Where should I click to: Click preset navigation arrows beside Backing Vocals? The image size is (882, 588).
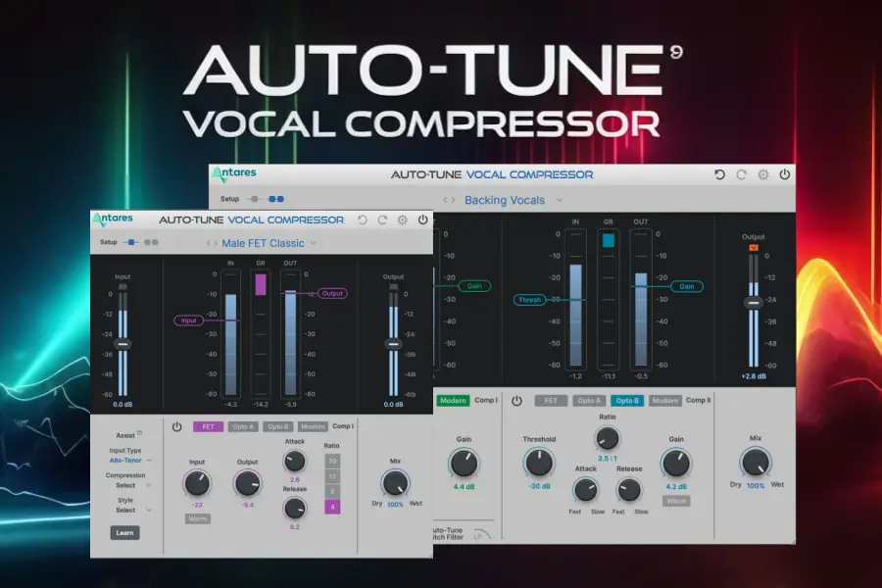(449, 200)
